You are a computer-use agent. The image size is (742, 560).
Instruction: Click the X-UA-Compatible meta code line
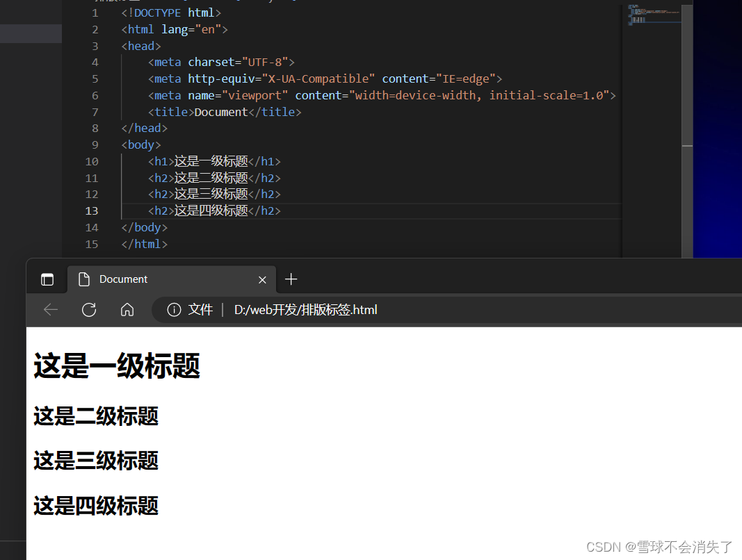pyautogui.click(x=325, y=79)
